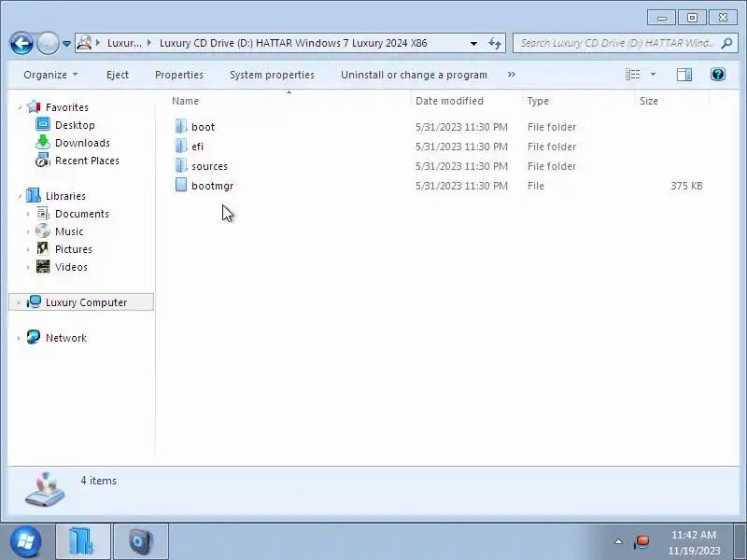Click the Explorer taskbar button
The height and width of the screenshot is (560, 747).
tap(83, 541)
